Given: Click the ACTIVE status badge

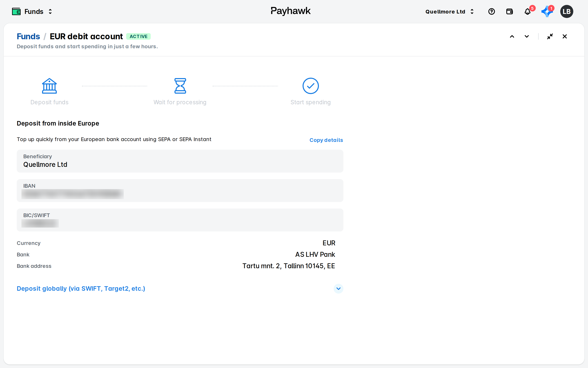Looking at the screenshot, I should click(x=138, y=37).
